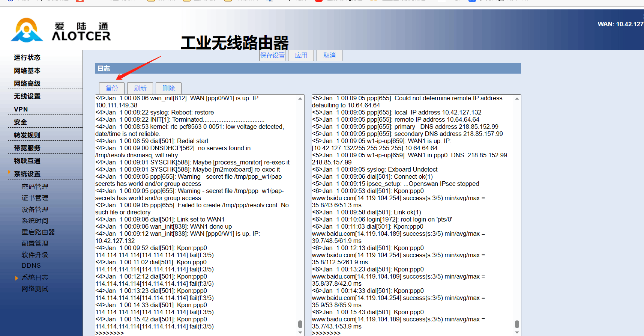Click the orange arrow beside 系统设置

(x=9, y=172)
